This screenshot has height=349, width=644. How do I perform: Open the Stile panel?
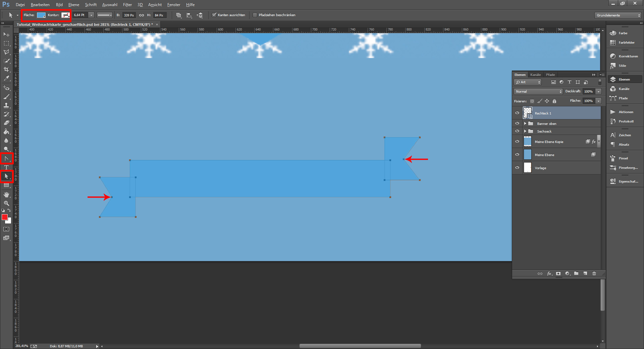[x=623, y=65]
